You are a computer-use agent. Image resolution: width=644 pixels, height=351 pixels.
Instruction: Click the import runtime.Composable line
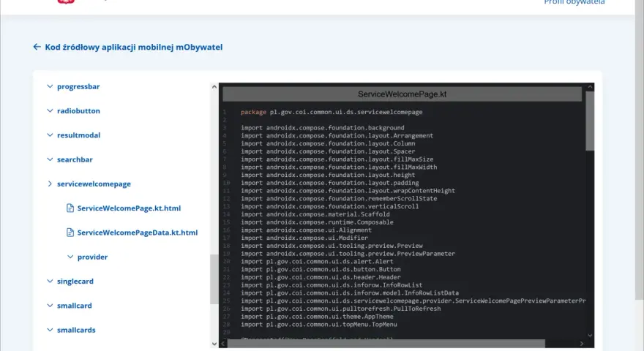pos(317,222)
